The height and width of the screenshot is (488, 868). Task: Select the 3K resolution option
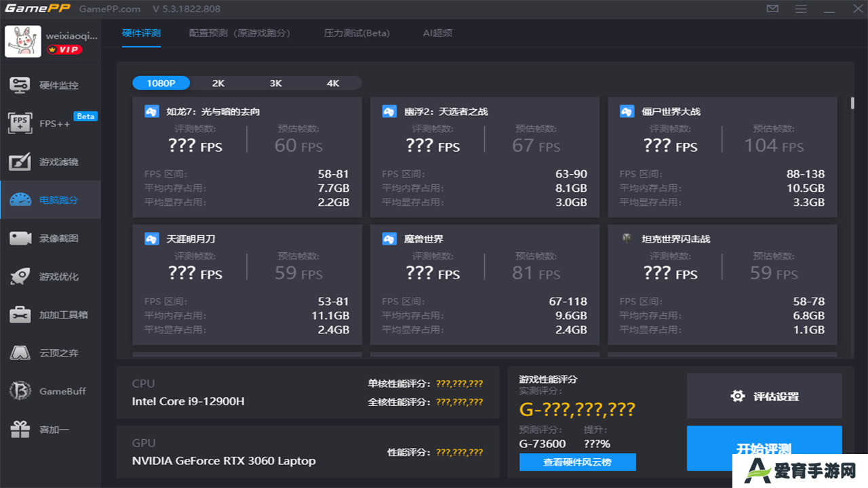click(x=275, y=83)
